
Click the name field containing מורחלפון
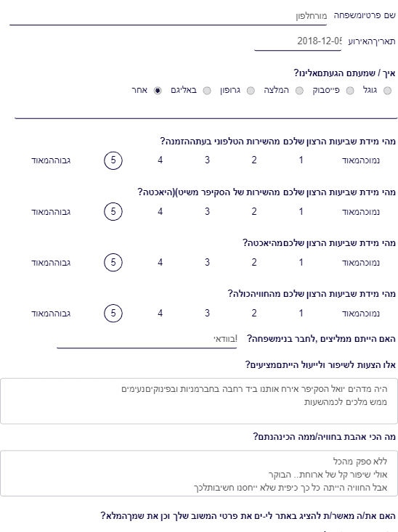coord(168,16)
